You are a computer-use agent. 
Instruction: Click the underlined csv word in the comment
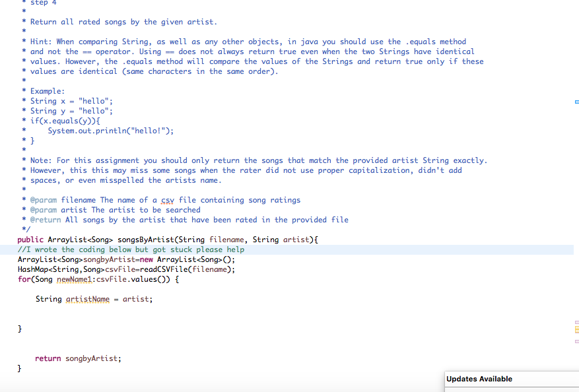(x=167, y=199)
